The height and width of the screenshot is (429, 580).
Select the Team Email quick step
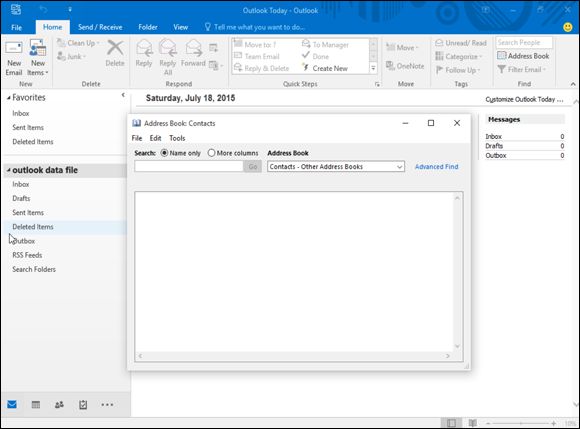pyautogui.click(x=257, y=56)
